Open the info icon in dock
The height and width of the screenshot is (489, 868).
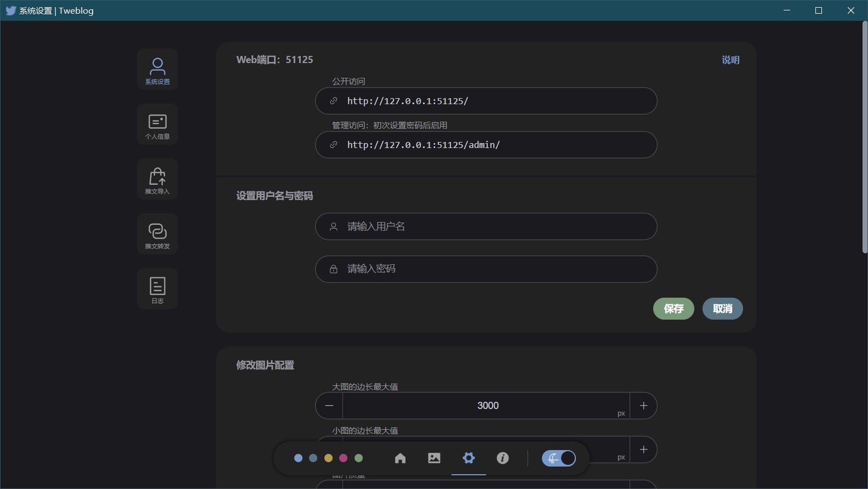tap(502, 458)
